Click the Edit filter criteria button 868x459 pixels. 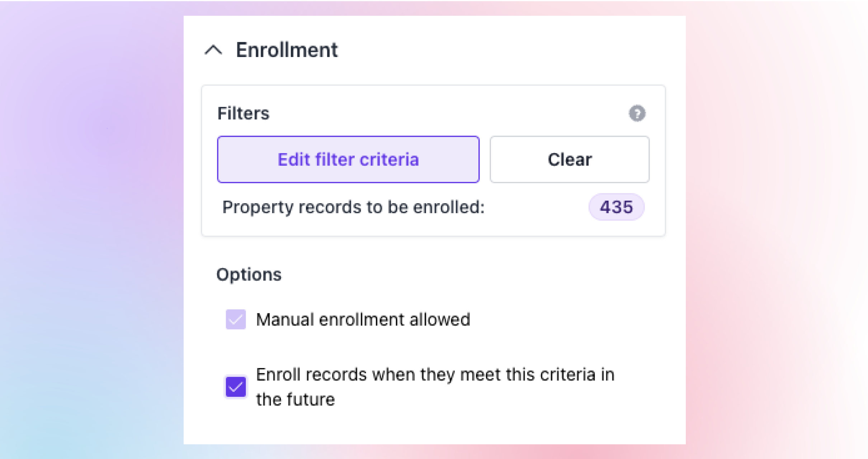tap(348, 159)
